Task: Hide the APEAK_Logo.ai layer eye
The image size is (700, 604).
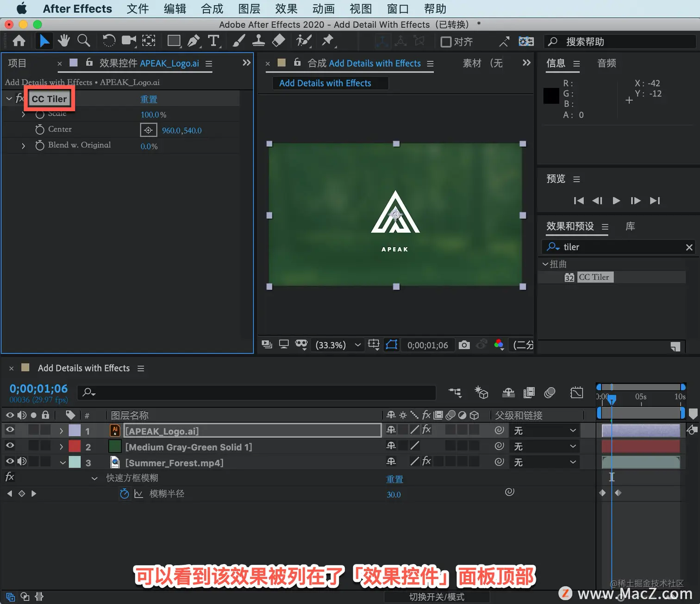Action: click(10, 430)
